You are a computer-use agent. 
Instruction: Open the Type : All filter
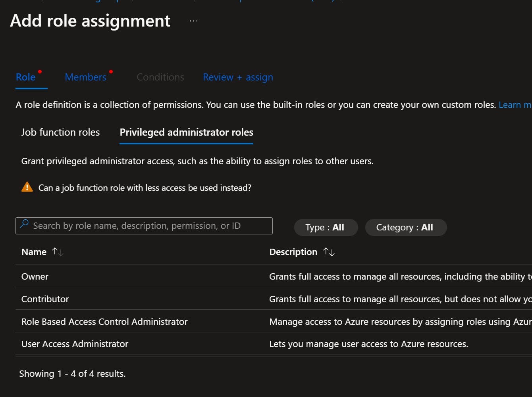tap(326, 227)
